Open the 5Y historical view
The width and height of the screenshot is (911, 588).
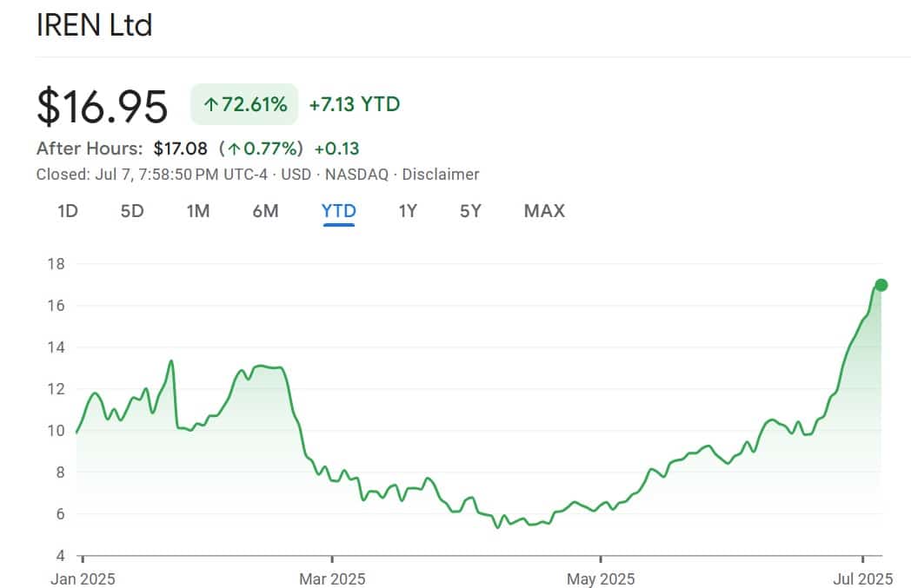(x=469, y=211)
